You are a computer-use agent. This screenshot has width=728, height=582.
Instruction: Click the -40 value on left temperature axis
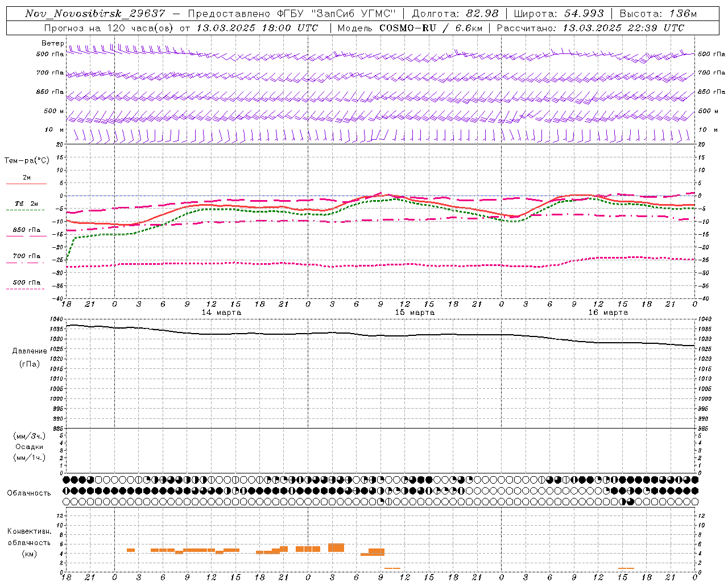pos(57,299)
